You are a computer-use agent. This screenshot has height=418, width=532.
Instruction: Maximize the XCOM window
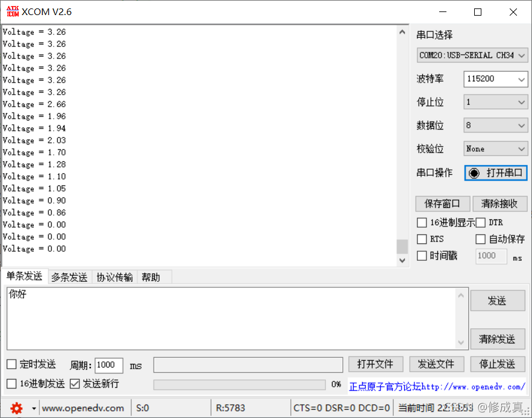pyautogui.click(x=478, y=12)
